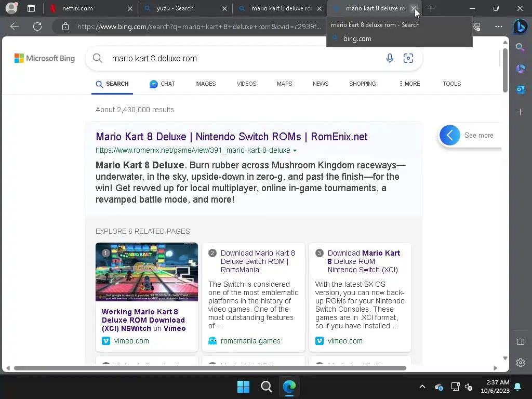The height and width of the screenshot is (399, 532).
Task: Search using an image camera icon
Action: tap(408, 58)
